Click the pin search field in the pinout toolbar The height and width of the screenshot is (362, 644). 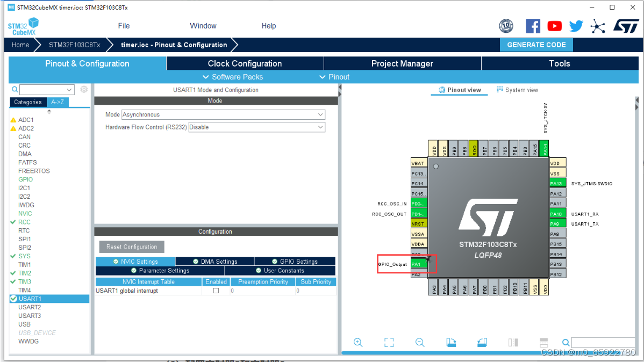coord(603,342)
